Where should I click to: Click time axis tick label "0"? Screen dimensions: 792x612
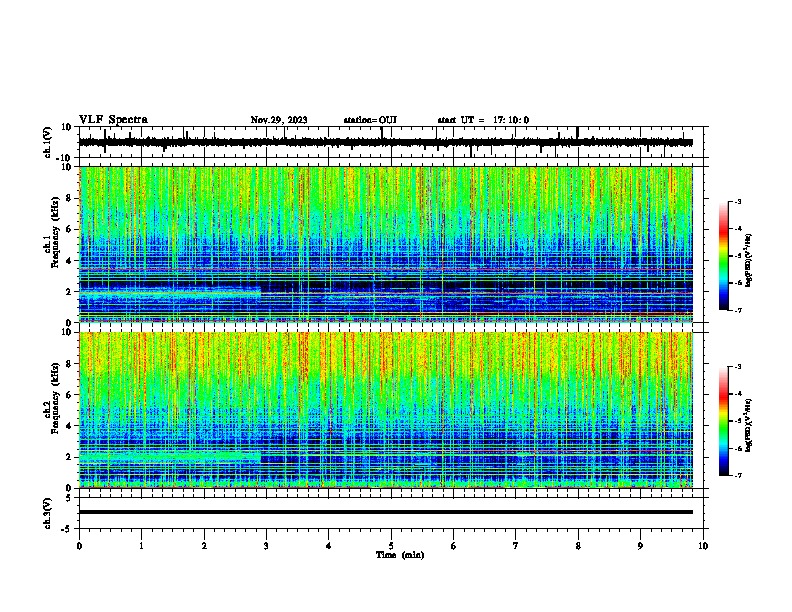click(x=79, y=546)
